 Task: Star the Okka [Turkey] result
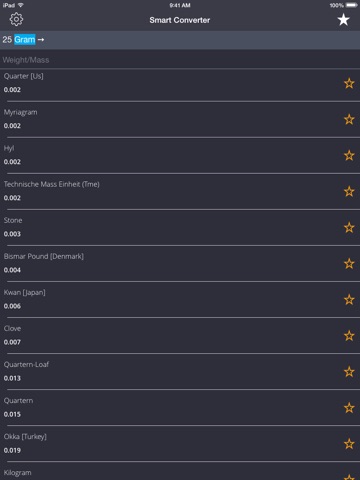point(349,444)
